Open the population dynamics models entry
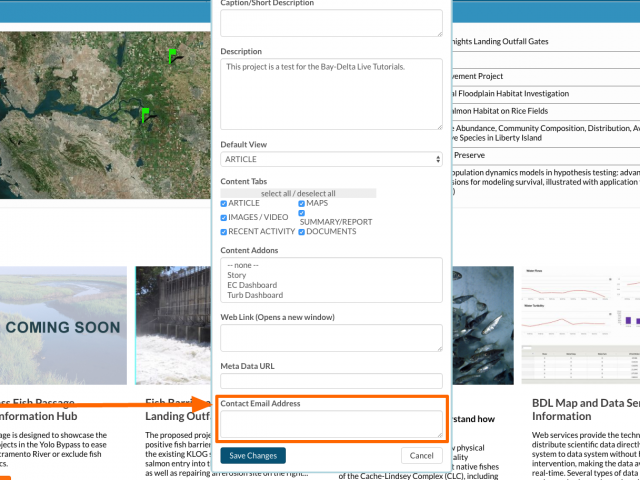 coord(546,182)
